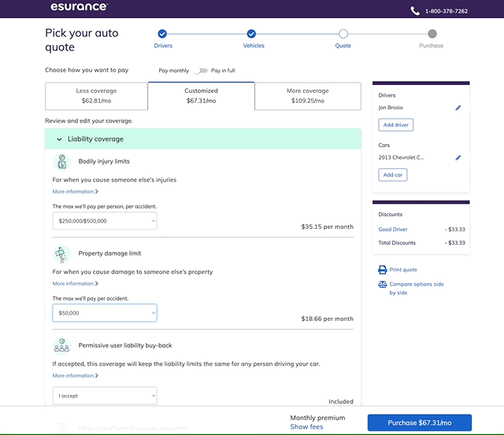Image resolution: width=504 pixels, height=435 pixels.
Task: Click the Vehicles step checkmark circle
Action: (251, 34)
